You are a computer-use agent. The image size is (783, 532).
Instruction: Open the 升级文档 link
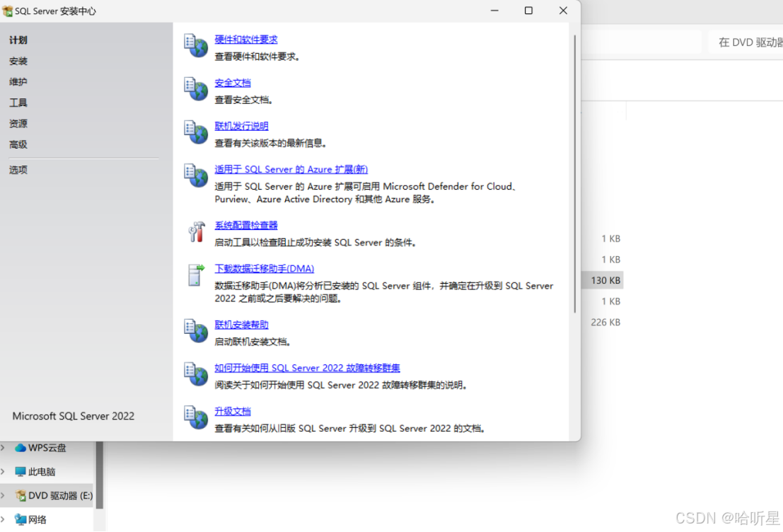[233, 412]
